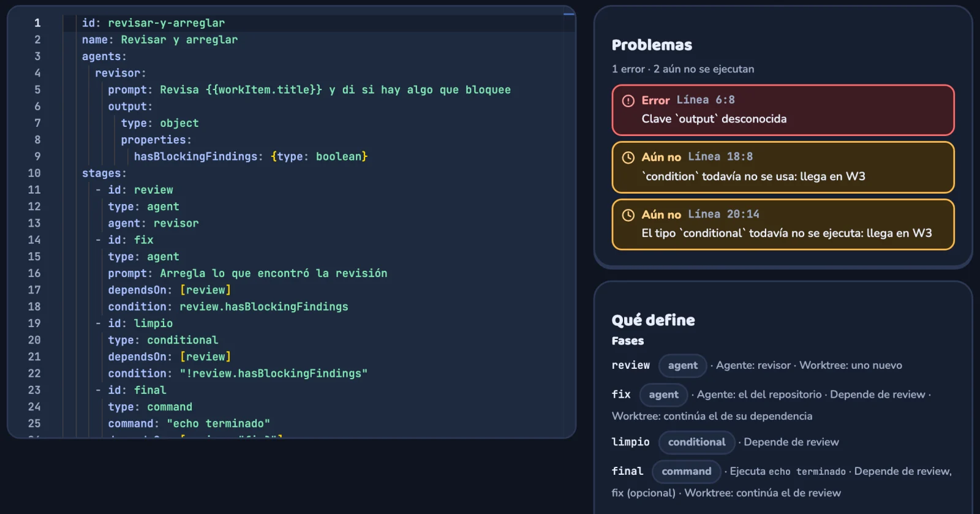
Task: Click the 'Línea 20:14' location text
Action: pos(723,214)
